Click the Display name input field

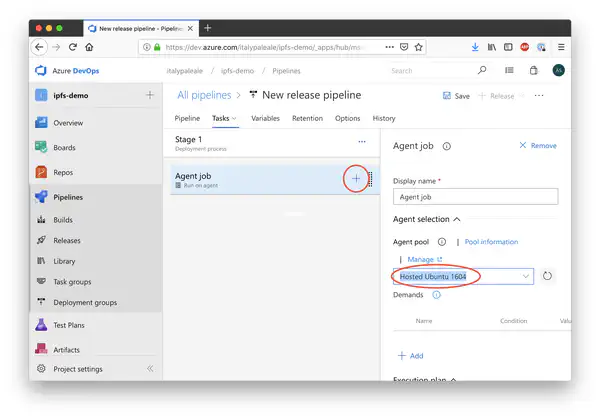pos(475,196)
